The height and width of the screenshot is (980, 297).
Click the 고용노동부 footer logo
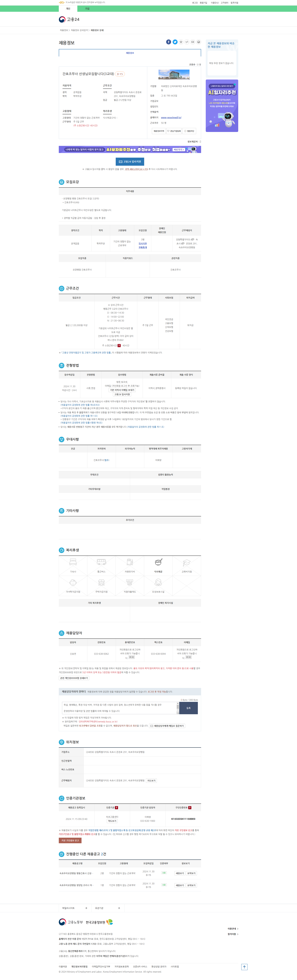pos(71,922)
